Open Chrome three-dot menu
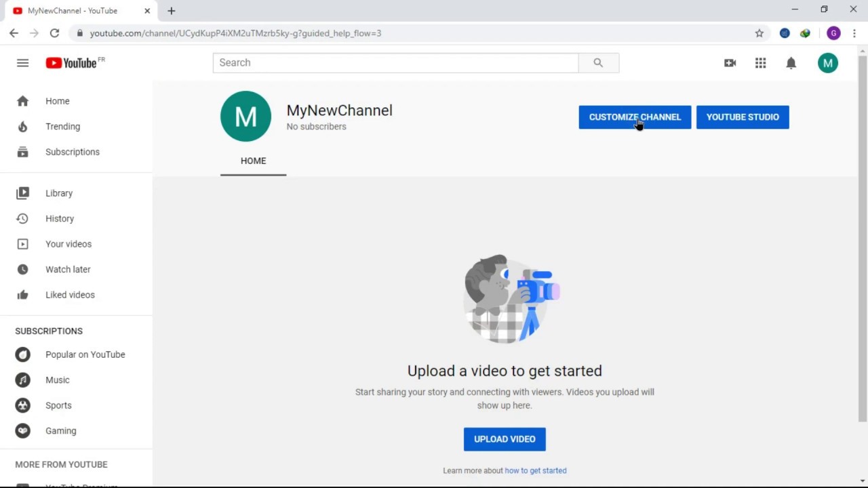 pyautogui.click(x=854, y=33)
